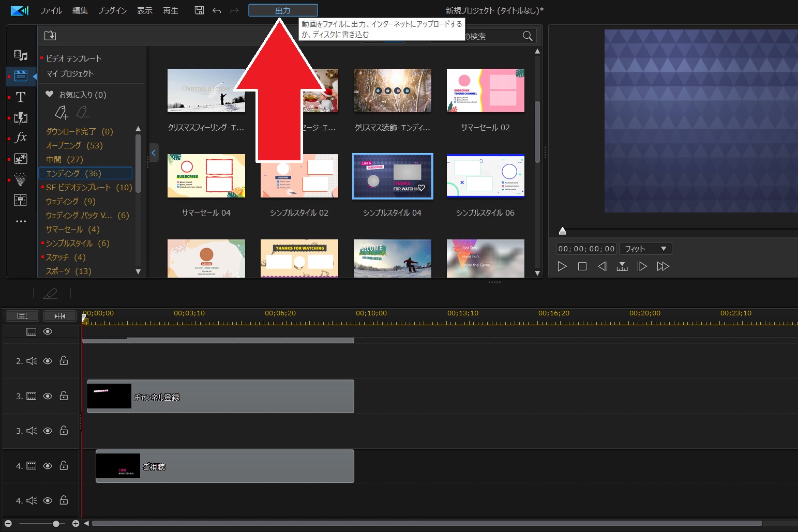Collapse the tag panel with the chevron
Screen dimensions: 798x532
click(154, 153)
